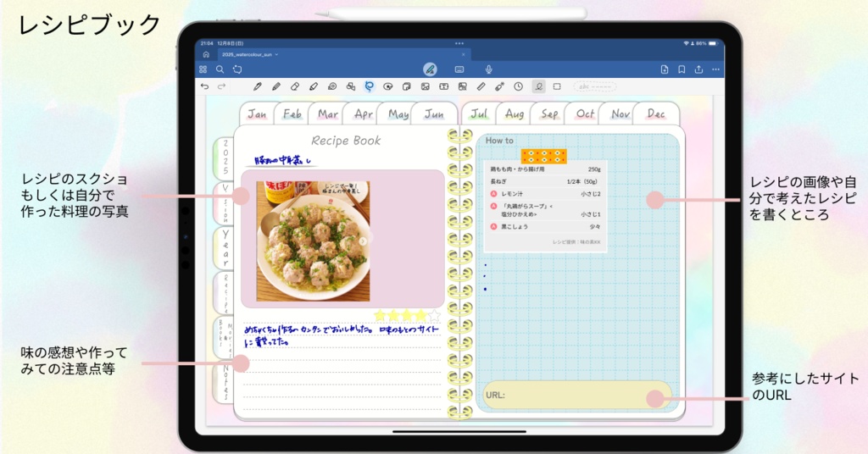This screenshot has height=454, width=868.
Task: Open the Year side tab
Action: 224,248
